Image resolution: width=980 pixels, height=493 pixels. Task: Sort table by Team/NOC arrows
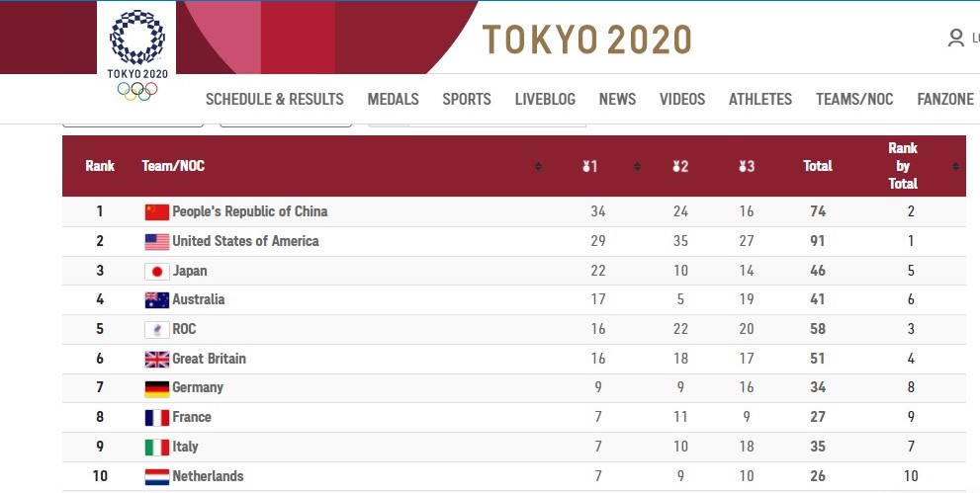(538, 167)
